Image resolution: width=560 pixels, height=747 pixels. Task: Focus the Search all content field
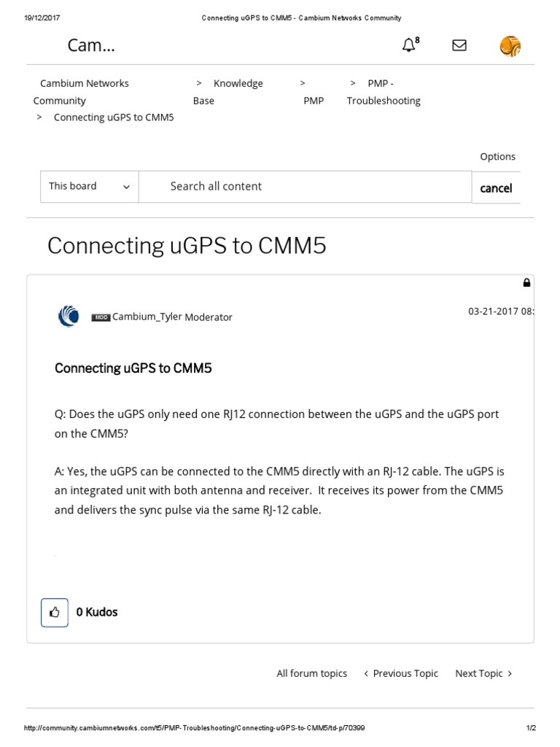305,187
